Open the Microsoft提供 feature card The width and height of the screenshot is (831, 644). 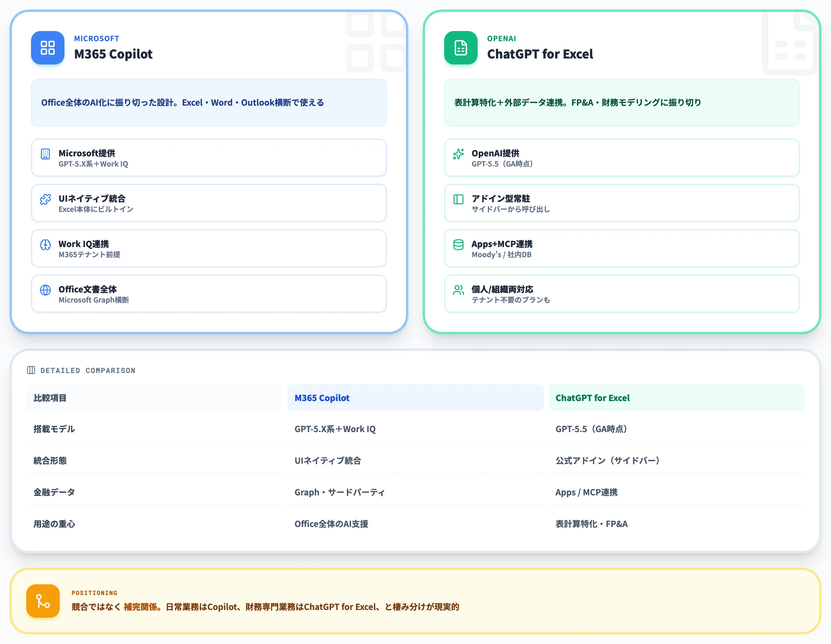(209, 158)
